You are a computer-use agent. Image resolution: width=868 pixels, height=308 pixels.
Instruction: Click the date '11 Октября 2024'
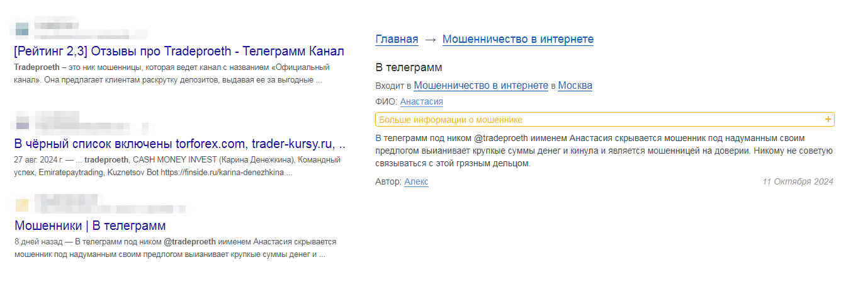(x=798, y=181)
